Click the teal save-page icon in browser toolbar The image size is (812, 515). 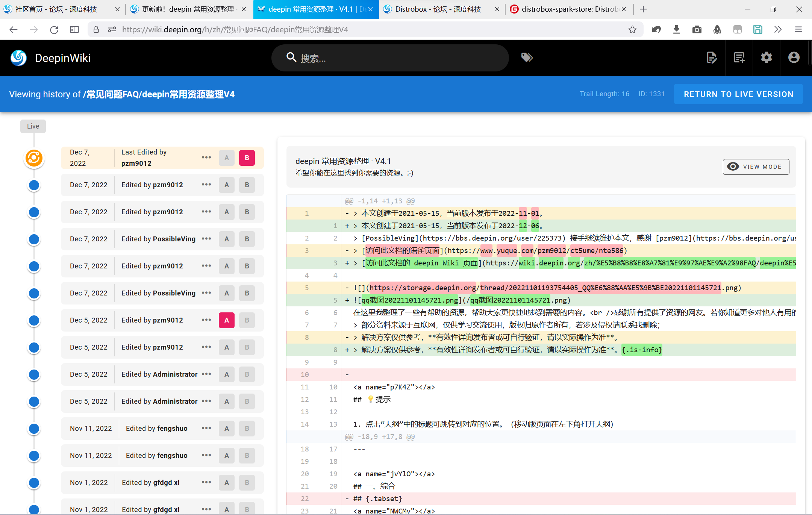[757, 29]
